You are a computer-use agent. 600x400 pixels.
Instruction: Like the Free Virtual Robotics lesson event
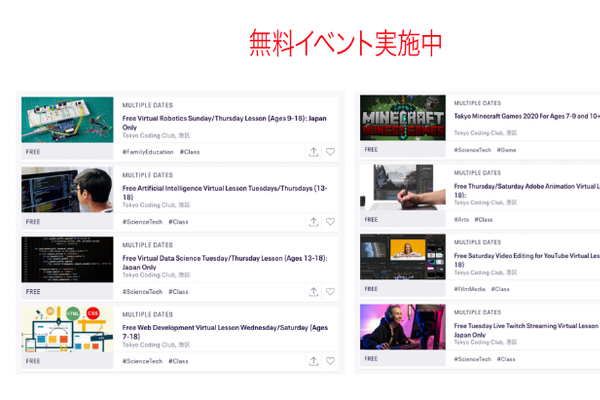[330, 152]
